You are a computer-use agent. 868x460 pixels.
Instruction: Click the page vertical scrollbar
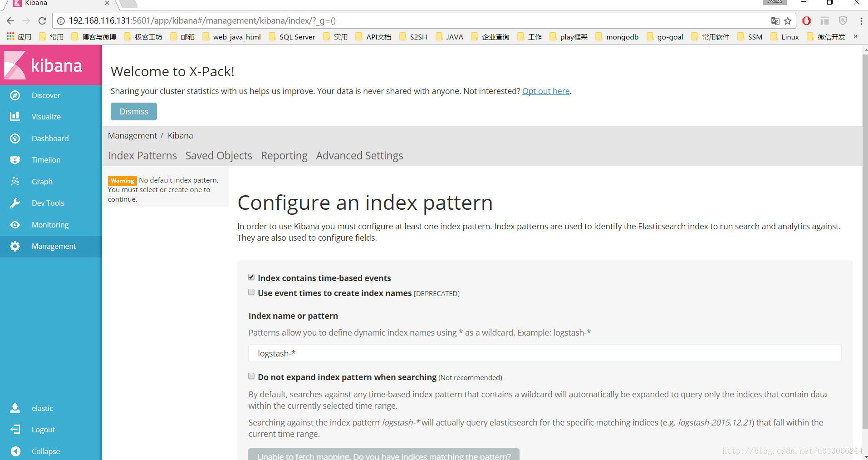click(865, 241)
